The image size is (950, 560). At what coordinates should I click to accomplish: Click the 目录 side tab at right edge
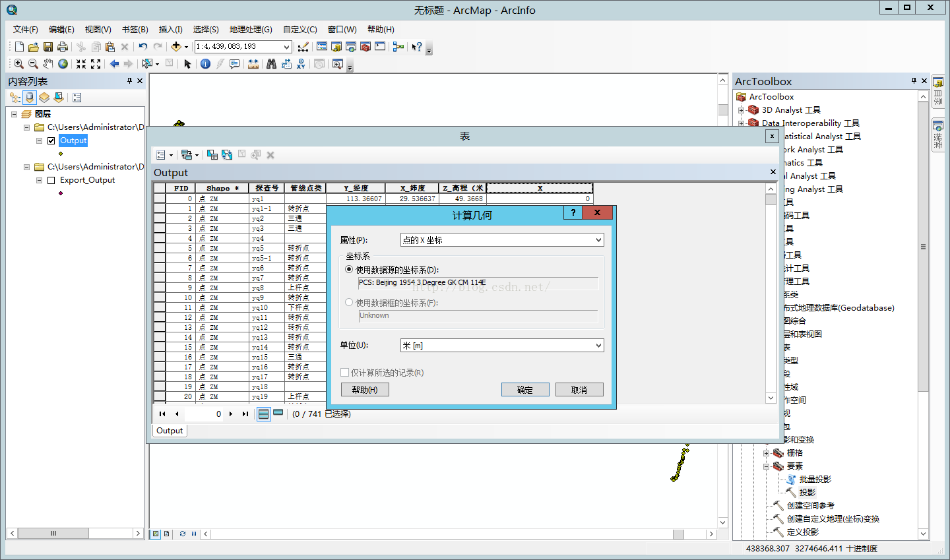(938, 92)
